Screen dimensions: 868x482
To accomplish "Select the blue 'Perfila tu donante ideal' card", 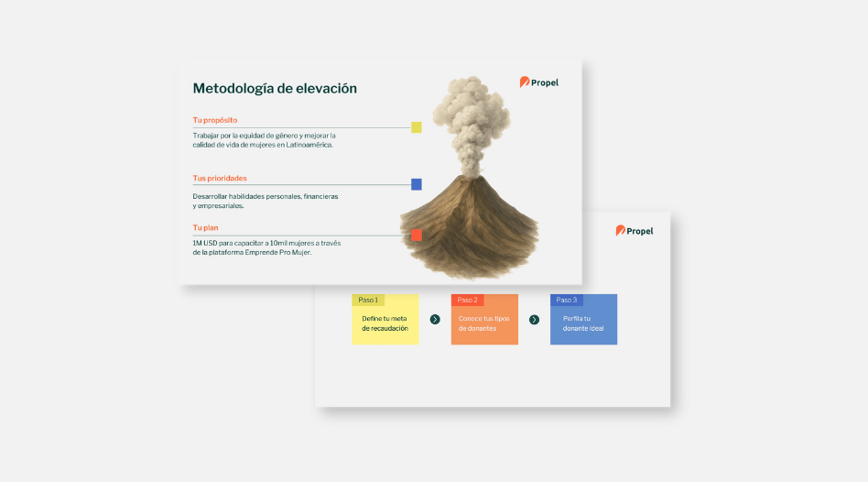I will [583, 320].
